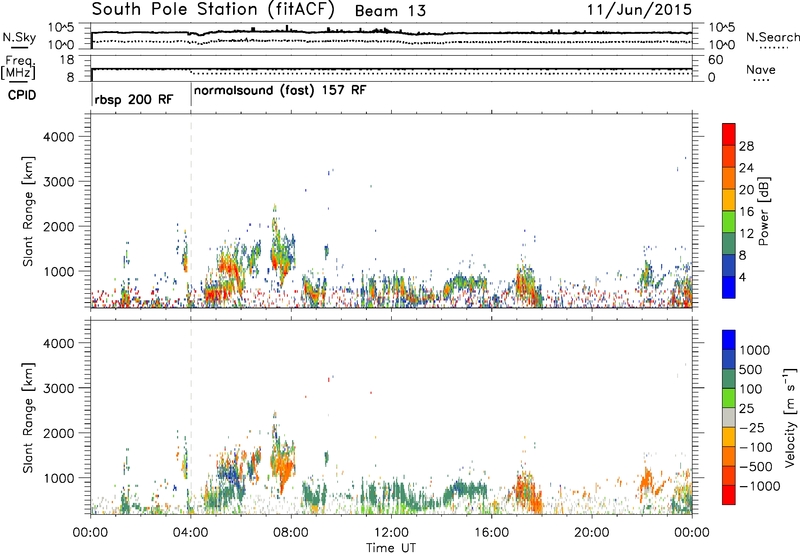Click the 'South Pole Station (fitACF)' title
Image resolution: width=800 pixels, height=554 pixels.
point(213,9)
